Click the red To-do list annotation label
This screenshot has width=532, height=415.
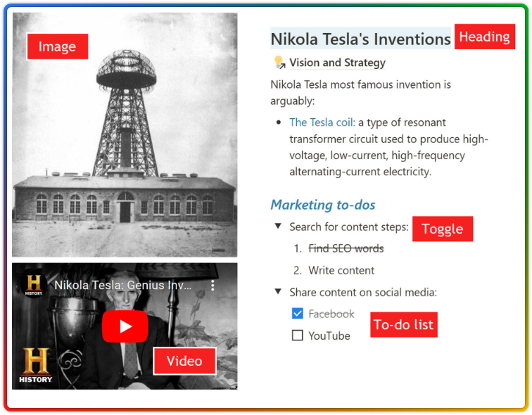pyautogui.click(x=404, y=324)
